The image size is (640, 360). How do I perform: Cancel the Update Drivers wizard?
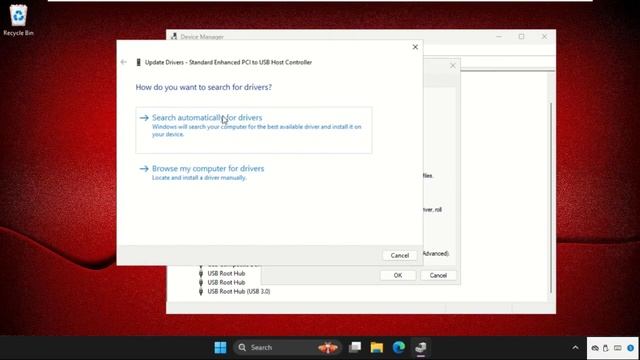pos(400,256)
